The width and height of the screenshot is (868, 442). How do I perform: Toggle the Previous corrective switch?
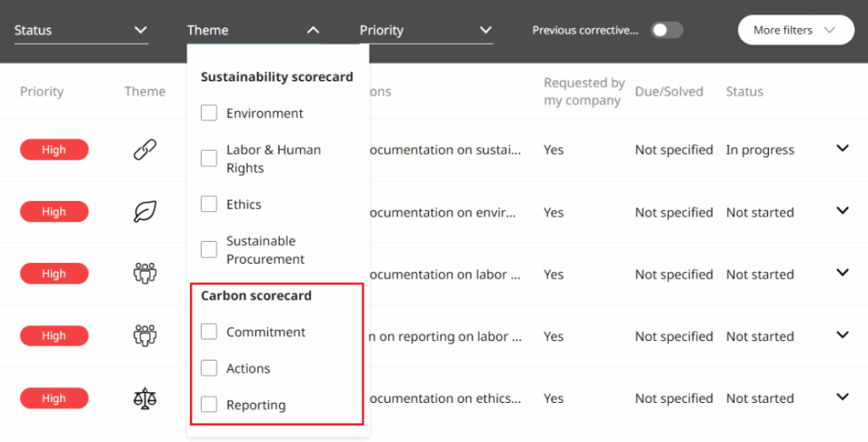click(x=666, y=31)
